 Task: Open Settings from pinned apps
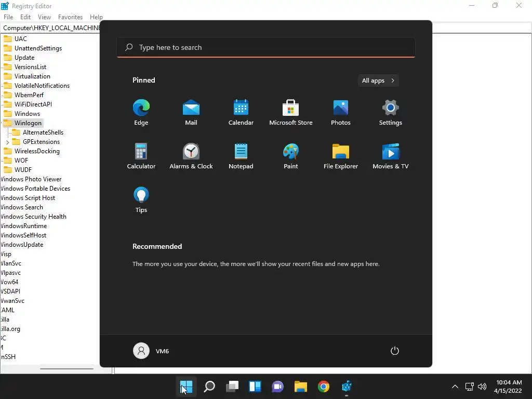(391, 112)
